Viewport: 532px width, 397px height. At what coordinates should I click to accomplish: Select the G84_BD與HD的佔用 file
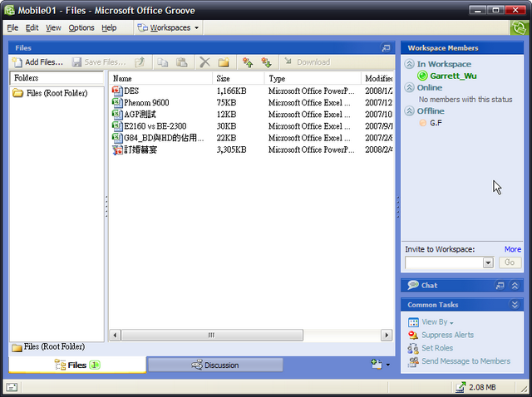164,138
